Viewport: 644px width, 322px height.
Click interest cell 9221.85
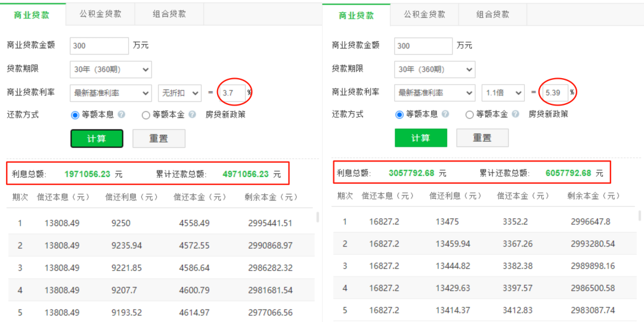click(x=126, y=268)
